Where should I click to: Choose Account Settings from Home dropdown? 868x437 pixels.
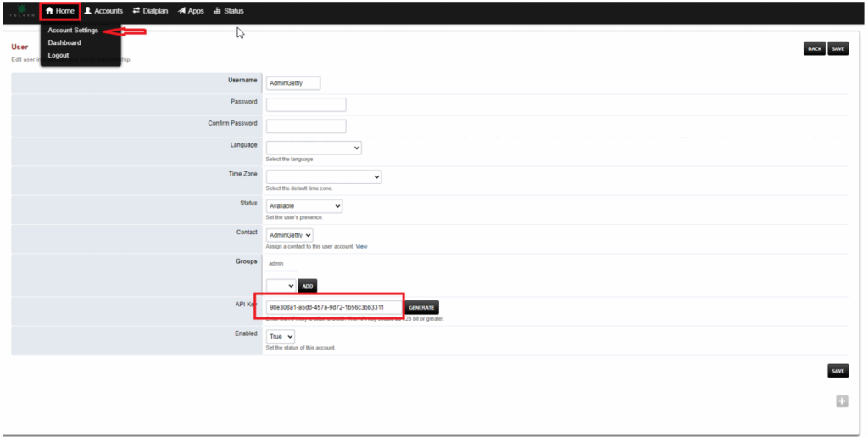[73, 31]
